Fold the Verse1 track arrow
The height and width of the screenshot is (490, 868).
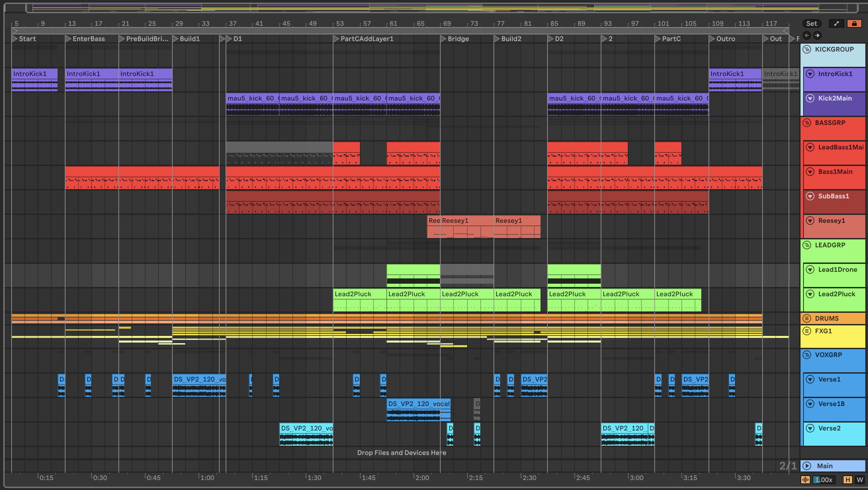810,380
